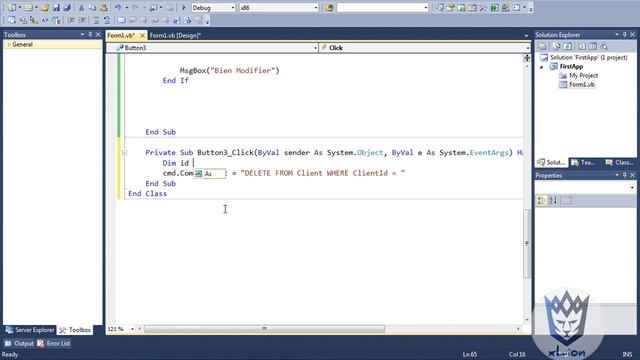Click the Increase indent icon
The height and width of the screenshot is (360, 640).
[82, 20]
